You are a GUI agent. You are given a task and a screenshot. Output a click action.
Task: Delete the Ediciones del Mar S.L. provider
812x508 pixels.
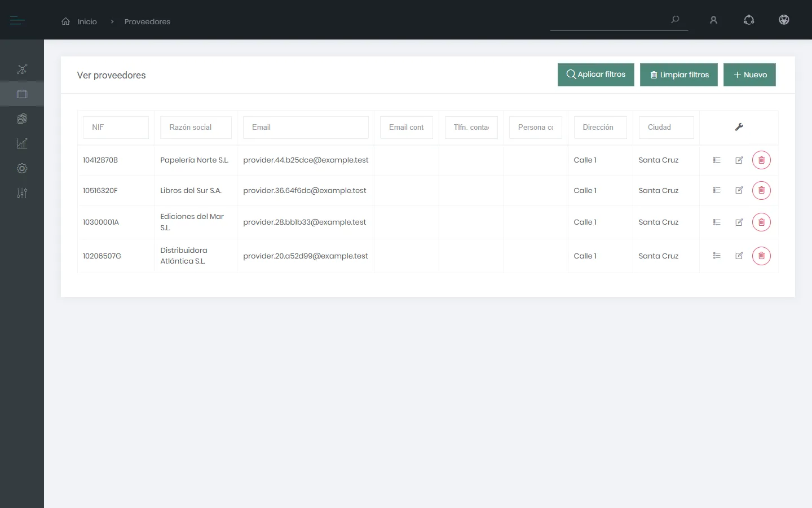[761, 222]
